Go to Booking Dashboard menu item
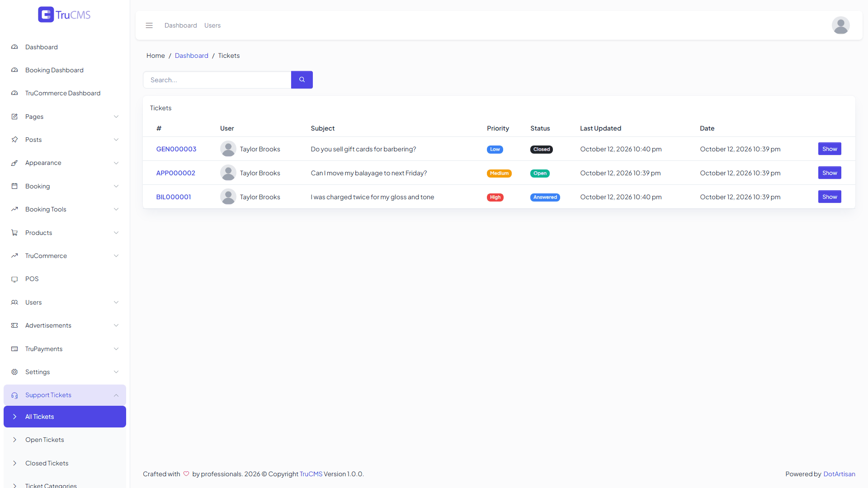This screenshot has width=868, height=488. click(65, 70)
